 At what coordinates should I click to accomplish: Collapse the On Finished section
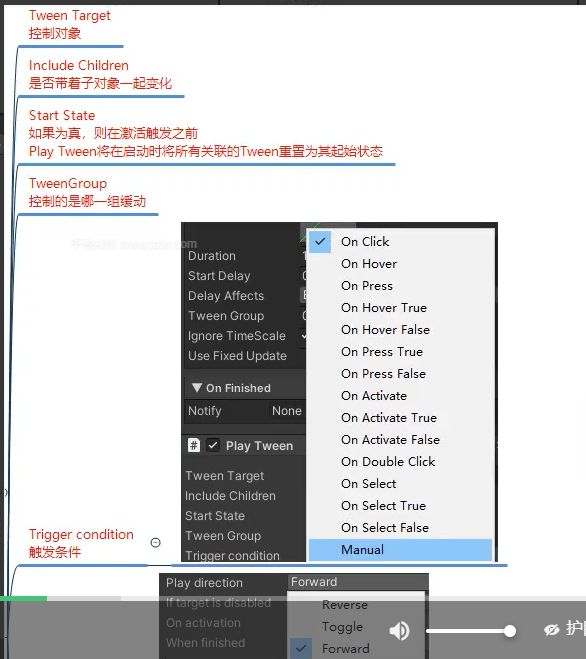[196, 387]
